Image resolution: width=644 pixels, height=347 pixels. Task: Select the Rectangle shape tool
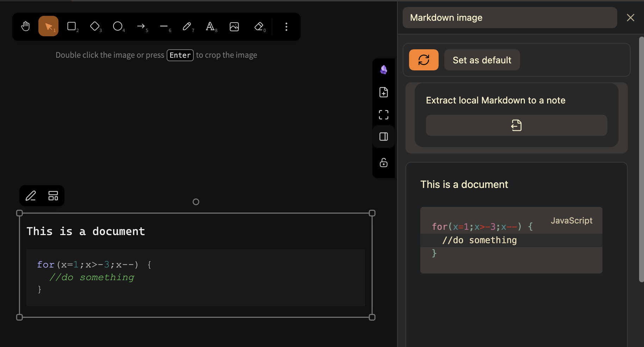(x=72, y=26)
